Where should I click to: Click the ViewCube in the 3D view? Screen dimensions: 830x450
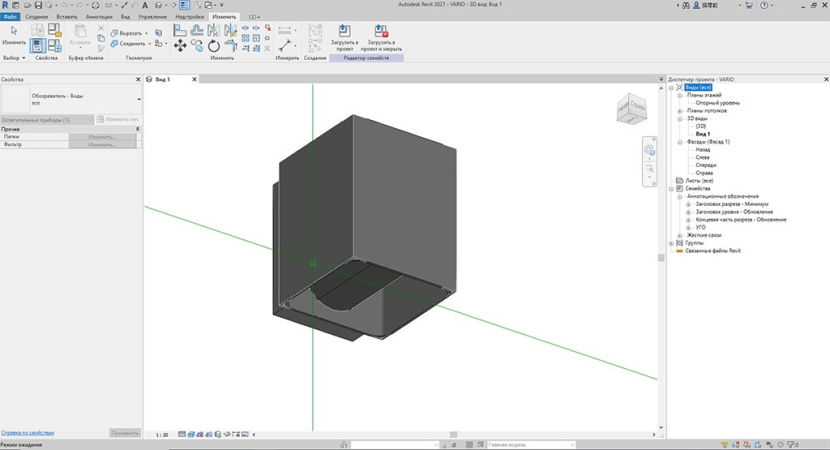coord(630,107)
